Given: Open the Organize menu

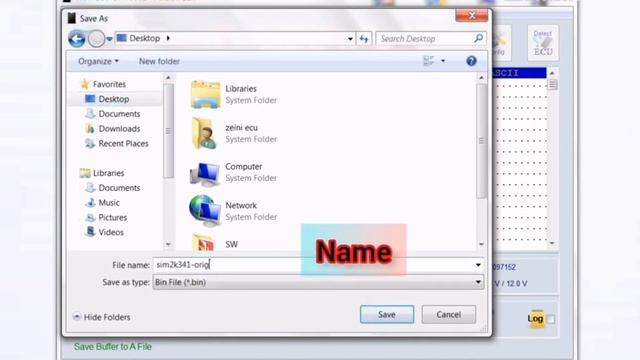Looking at the screenshot, I should click(98, 61).
